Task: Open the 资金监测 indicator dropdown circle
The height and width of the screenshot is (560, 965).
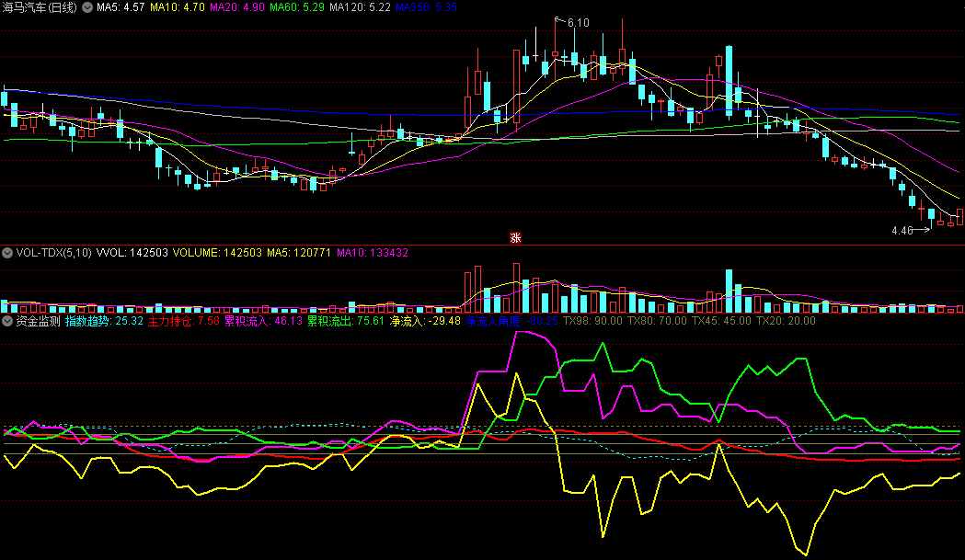Action: (x=7, y=321)
